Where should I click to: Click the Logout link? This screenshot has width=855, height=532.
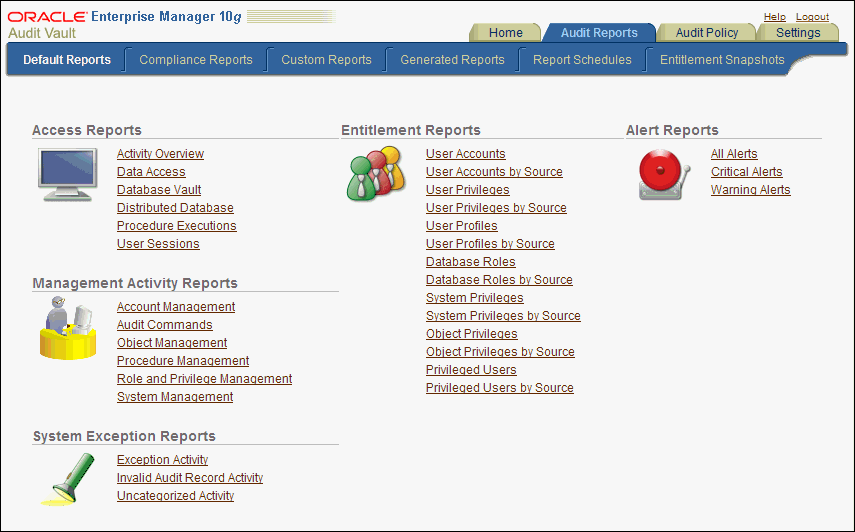(812, 17)
